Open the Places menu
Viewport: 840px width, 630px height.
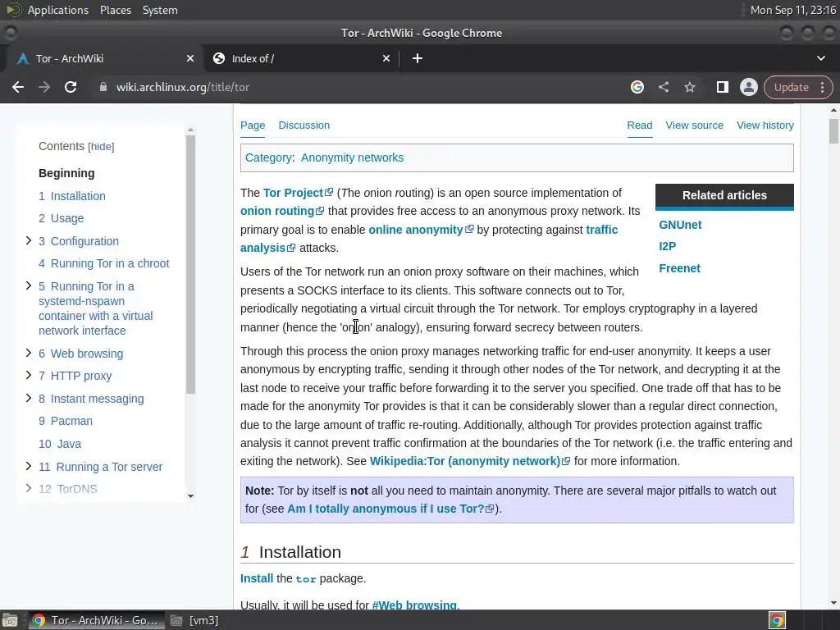(115, 10)
